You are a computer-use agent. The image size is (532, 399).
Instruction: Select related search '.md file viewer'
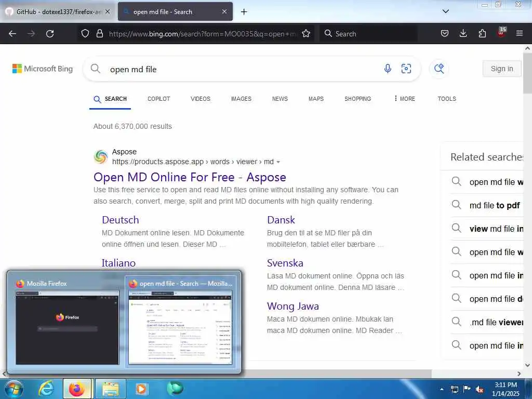[x=487, y=322]
